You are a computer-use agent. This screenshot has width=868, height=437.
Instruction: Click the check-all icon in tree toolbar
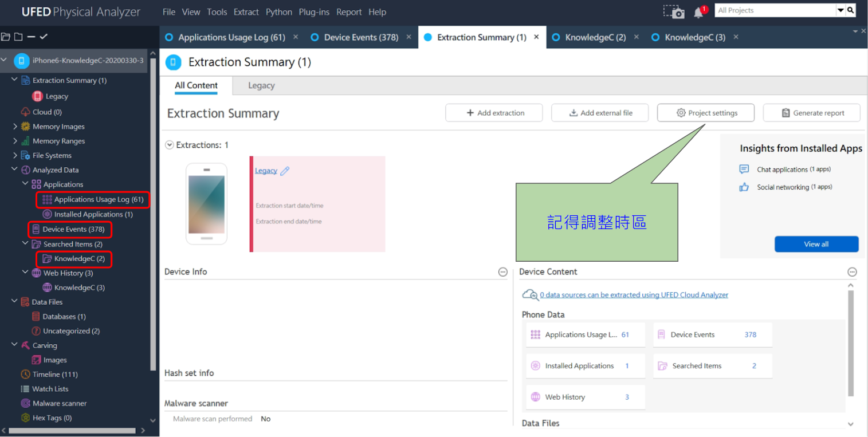[x=44, y=37]
